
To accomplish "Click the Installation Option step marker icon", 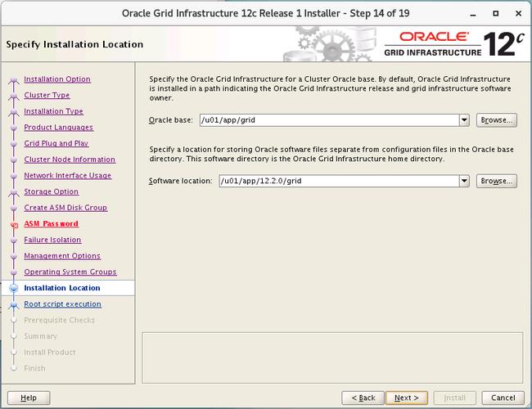I will tap(14, 80).
